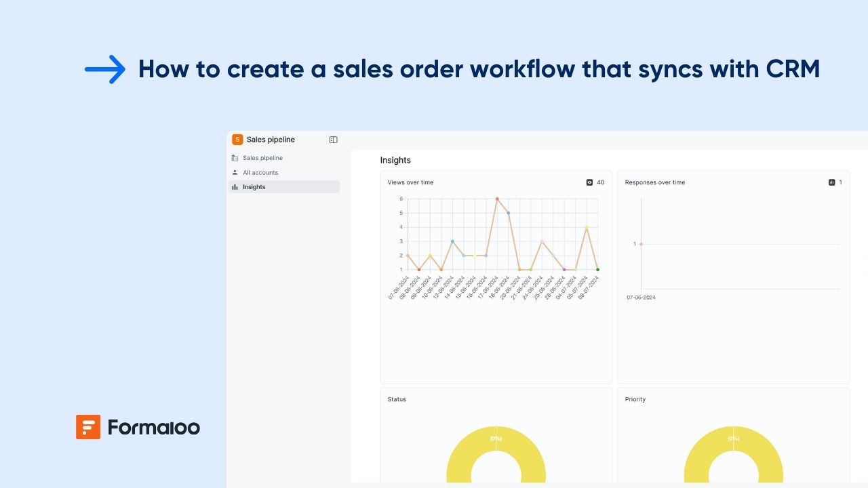Select the 05-07-2024 data point with value 4
Screen dimensions: 868x488
click(x=587, y=227)
